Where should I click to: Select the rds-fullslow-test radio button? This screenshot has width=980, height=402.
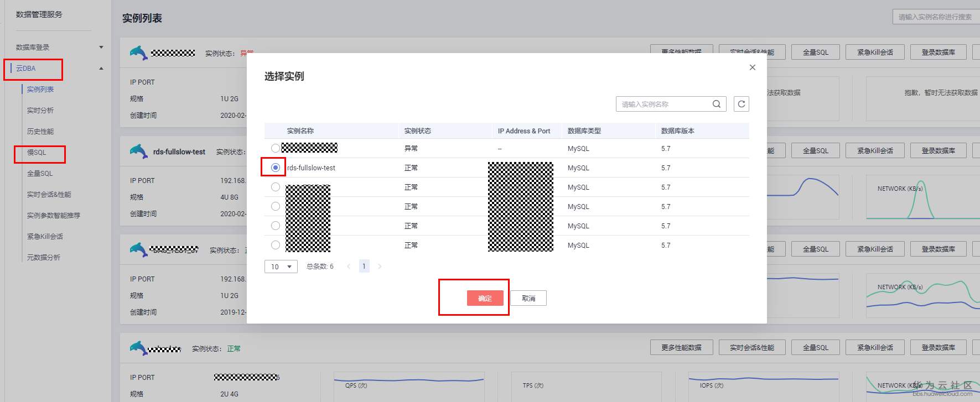coord(276,168)
